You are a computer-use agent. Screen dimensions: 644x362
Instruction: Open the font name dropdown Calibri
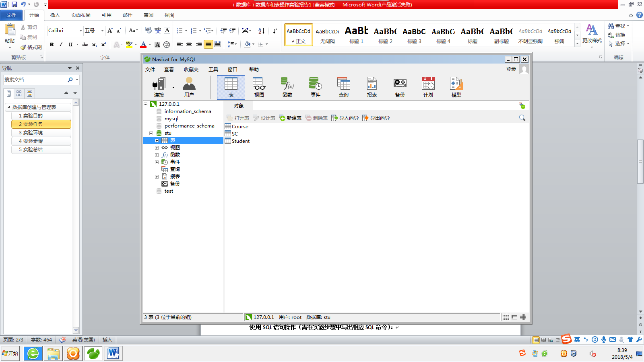(x=80, y=31)
